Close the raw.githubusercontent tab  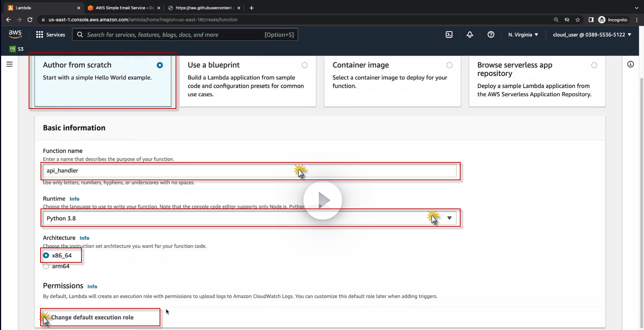pyautogui.click(x=239, y=8)
